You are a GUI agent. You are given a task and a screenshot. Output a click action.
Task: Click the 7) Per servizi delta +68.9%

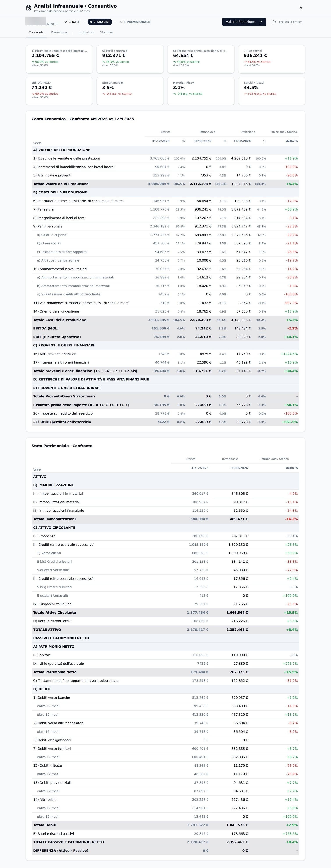[291, 210]
